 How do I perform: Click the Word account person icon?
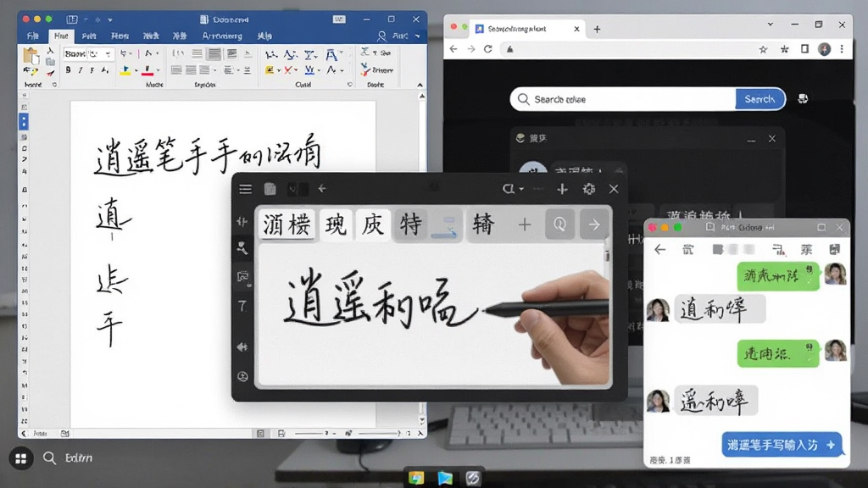[382, 36]
